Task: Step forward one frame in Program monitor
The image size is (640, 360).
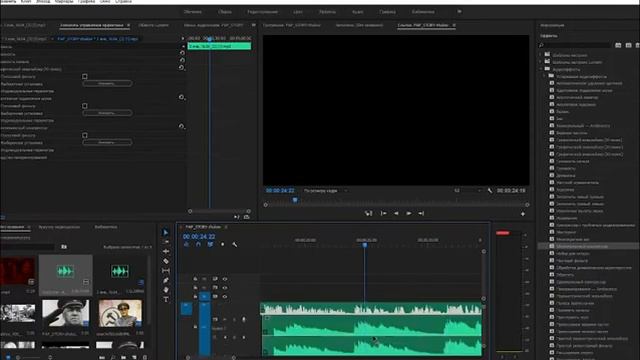Action: coord(421,213)
